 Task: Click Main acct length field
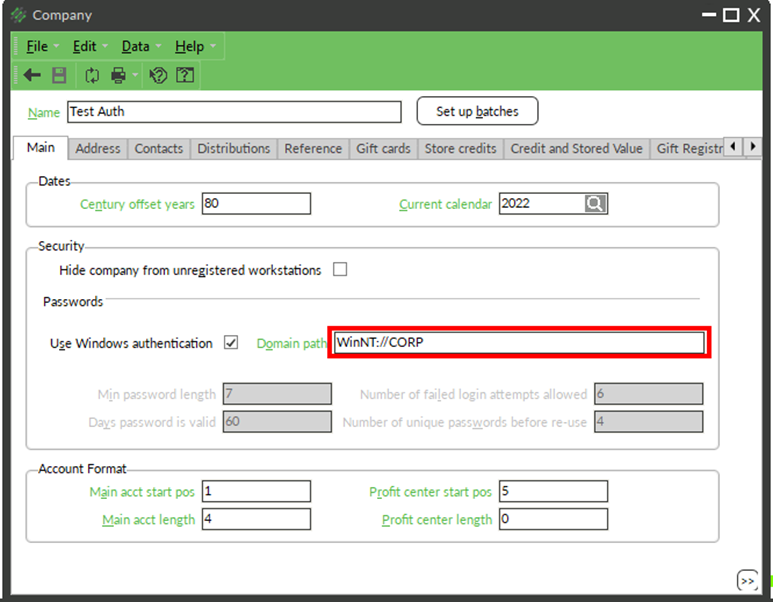(x=256, y=519)
